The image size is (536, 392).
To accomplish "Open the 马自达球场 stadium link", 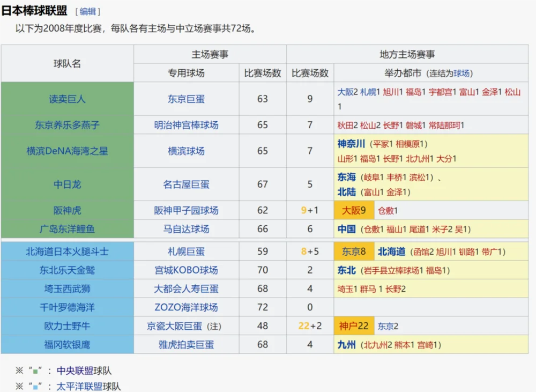I will tap(186, 229).
